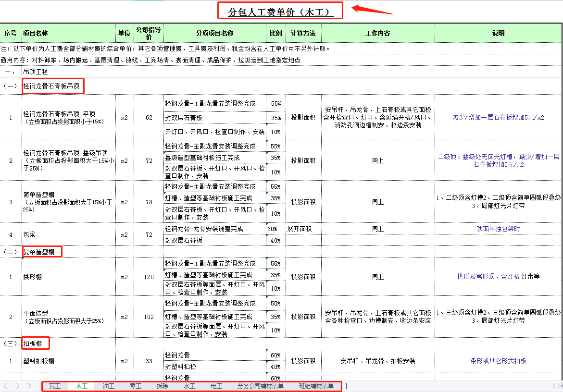
Task: Select the 封塑料扣板 sub-item cell
Action: tap(215, 367)
